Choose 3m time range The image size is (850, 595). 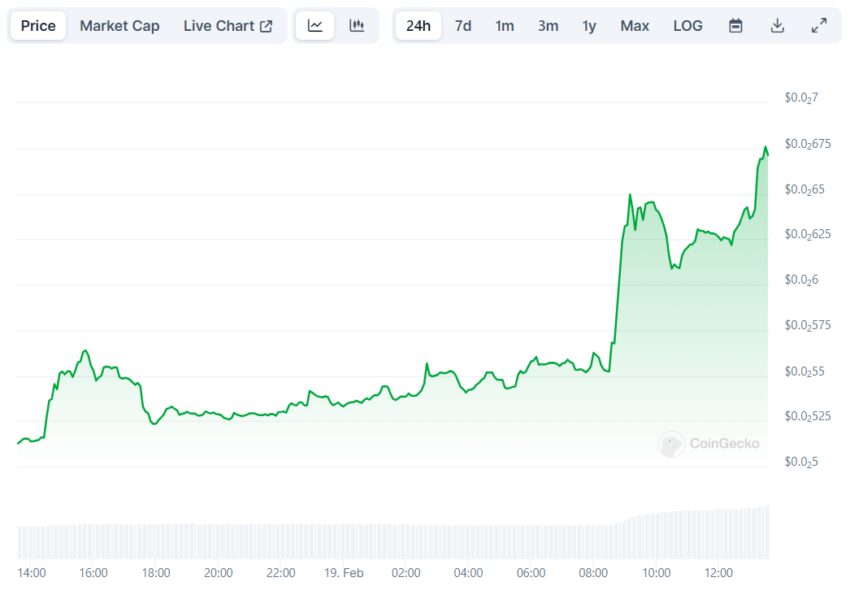point(548,26)
